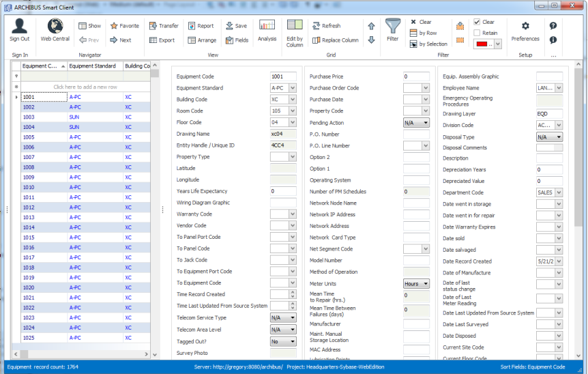Click the grid horizontal scrollbar
Viewport: 588px width, 374px height.
(81, 354)
